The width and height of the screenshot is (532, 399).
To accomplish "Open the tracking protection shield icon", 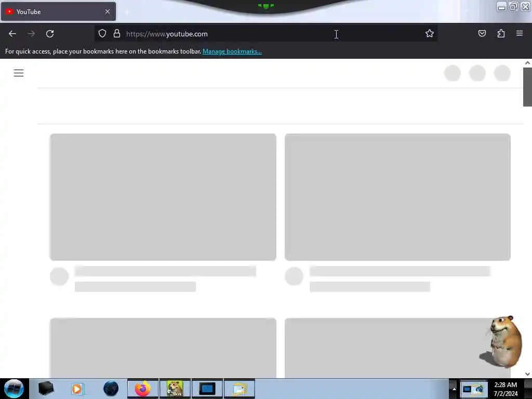I will (102, 33).
